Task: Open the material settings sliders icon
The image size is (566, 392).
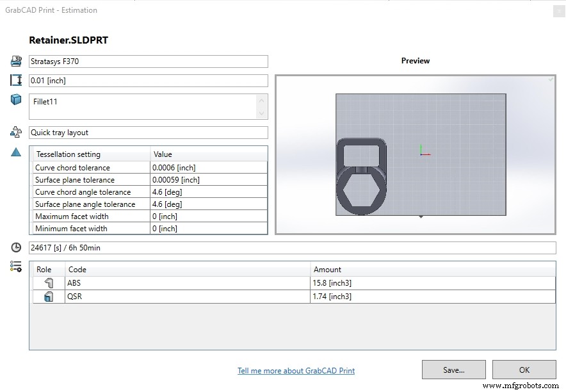Action: tap(15, 267)
